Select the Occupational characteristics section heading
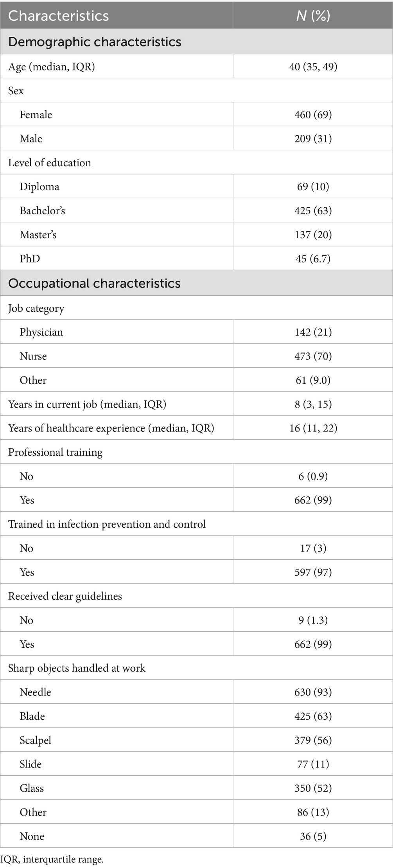Screen dimensions: 393x868 pyautogui.click(x=94, y=283)
